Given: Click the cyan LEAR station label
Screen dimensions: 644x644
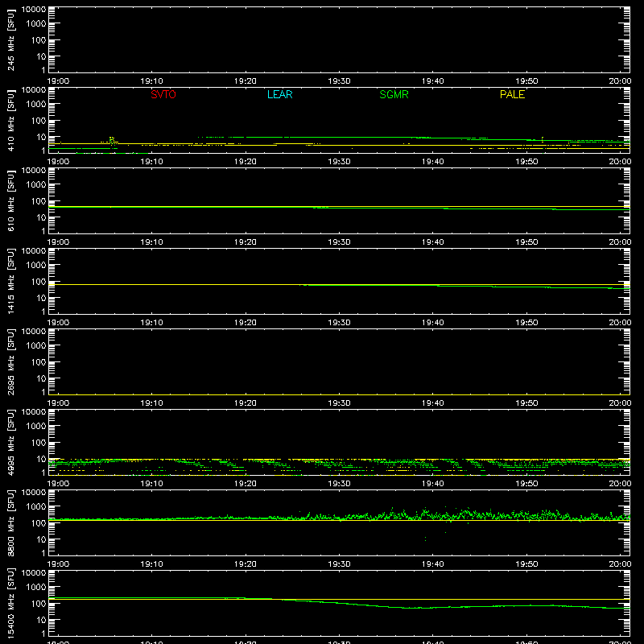Looking at the screenshot, I should (279, 94).
